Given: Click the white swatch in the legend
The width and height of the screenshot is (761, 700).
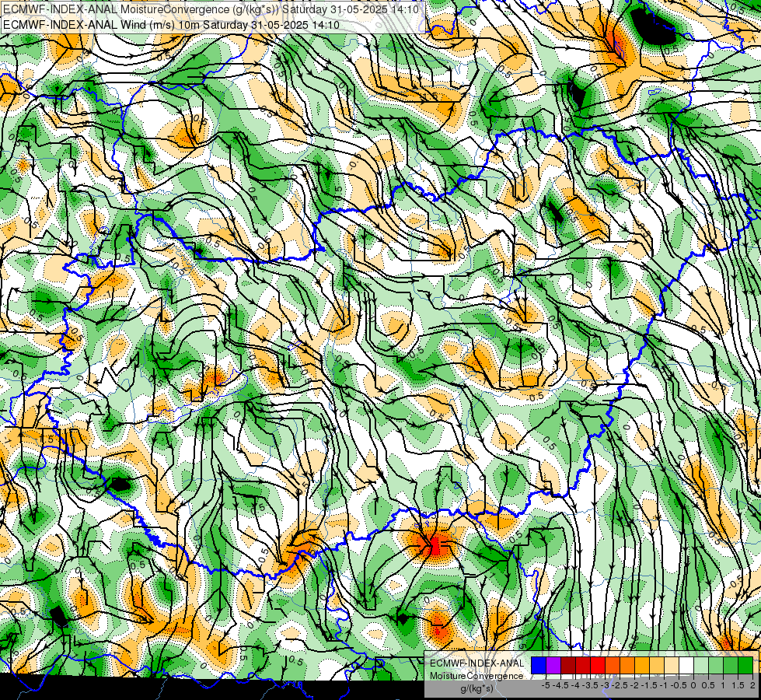Looking at the screenshot, I should [x=686, y=665].
